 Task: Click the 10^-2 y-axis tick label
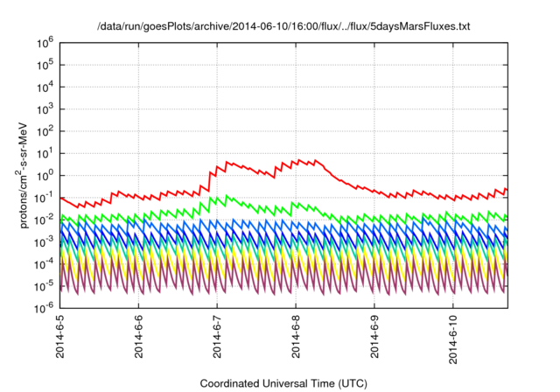(45, 220)
